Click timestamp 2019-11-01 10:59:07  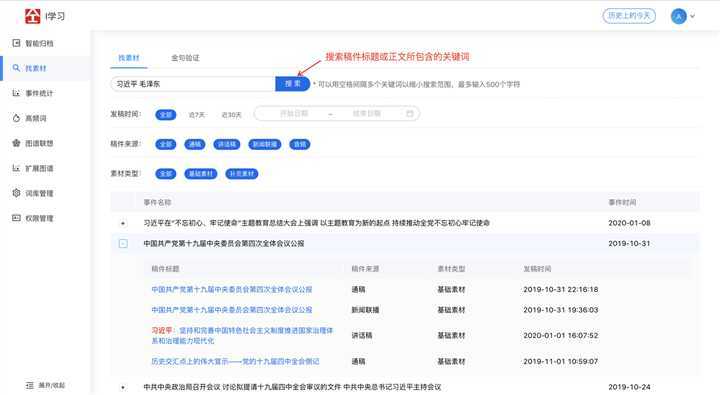pyautogui.click(x=561, y=361)
